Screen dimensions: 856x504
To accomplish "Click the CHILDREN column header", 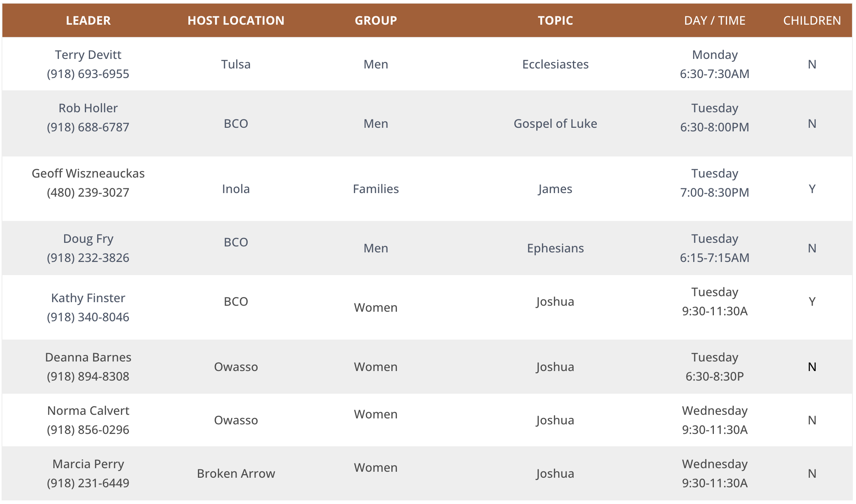I will click(x=812, y=20).
